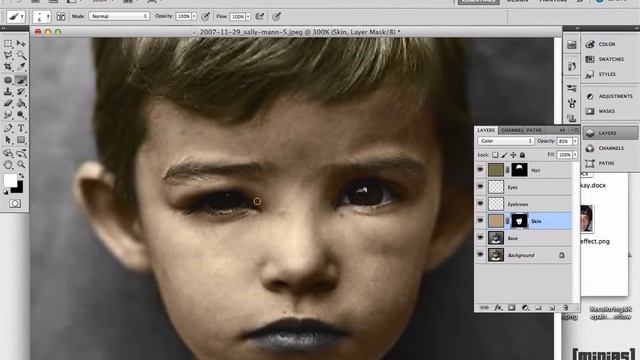Select the Skin layer mask thumbnail

tap(520, 221)
